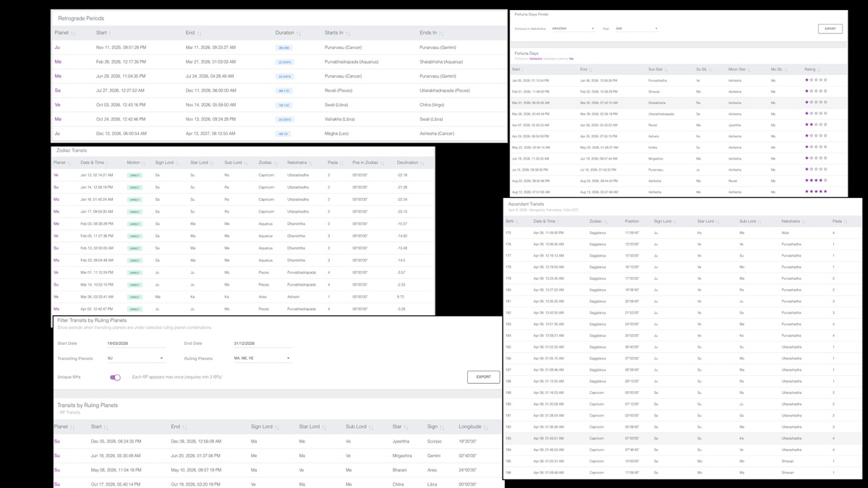Viewport: 868px width, 488px height.
Task: Toggle the Unique RPs switch
Action: coord(115,377)
